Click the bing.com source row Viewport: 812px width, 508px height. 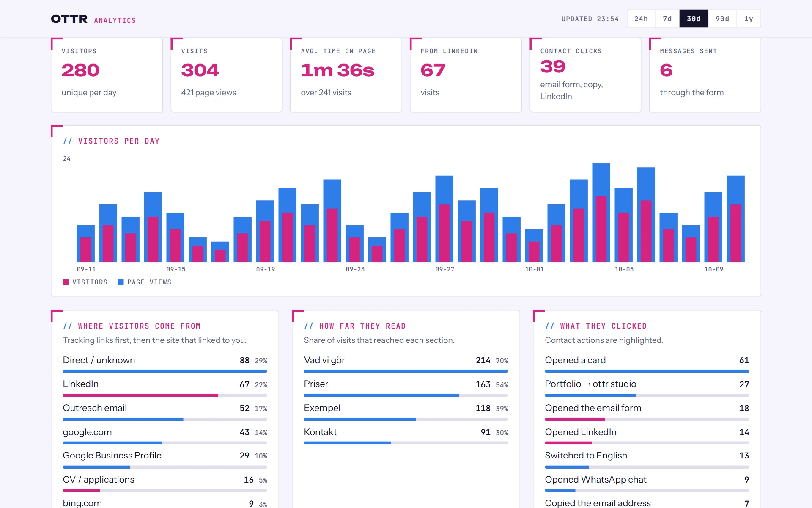pos(165,503)
